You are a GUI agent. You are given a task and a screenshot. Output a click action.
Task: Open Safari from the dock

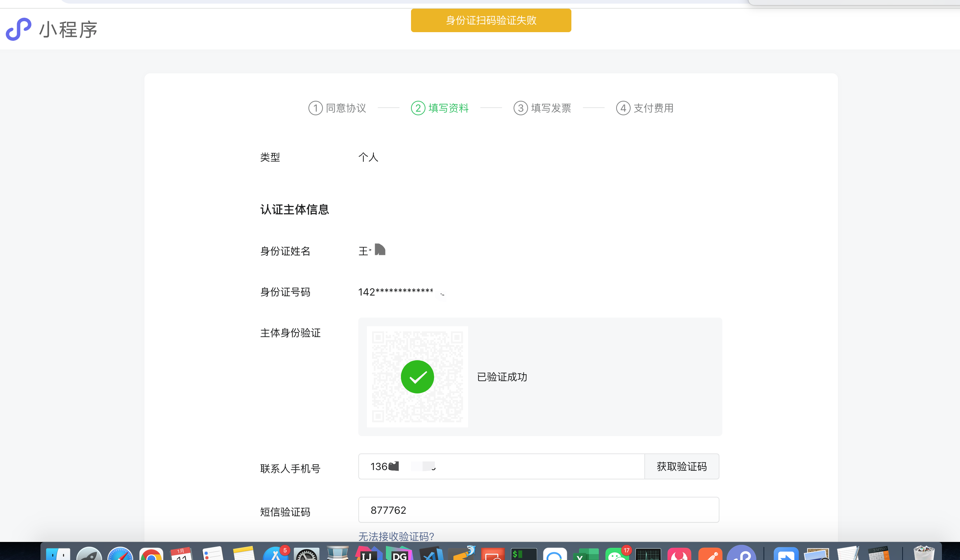120,554
